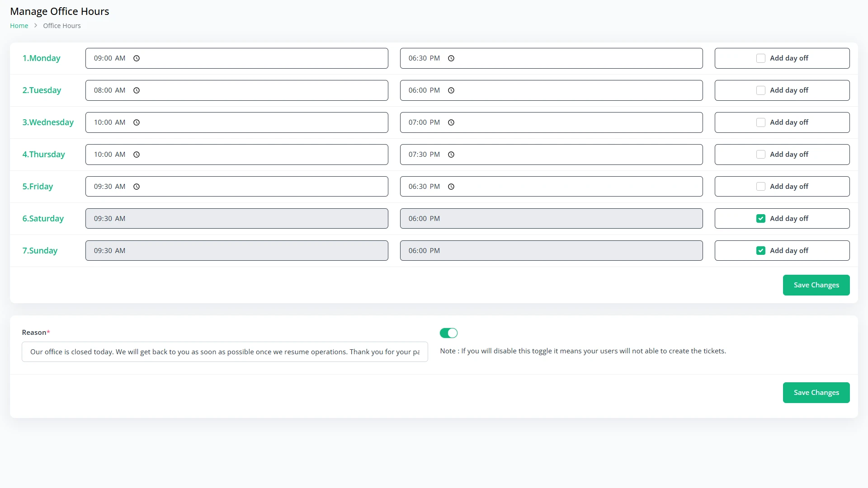Click Monday 09:00 AM start time field
Image resolution: width=868 pixels, height=488 pixels.
236,58
